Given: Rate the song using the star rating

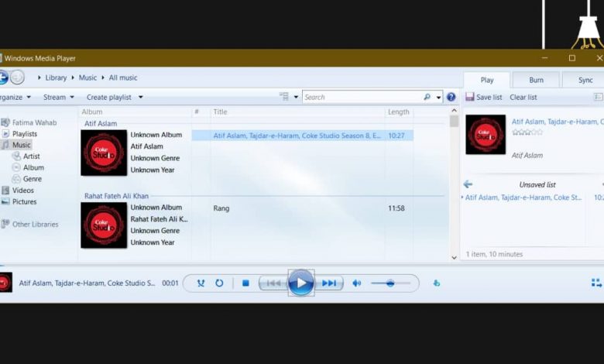Looking at the screenshot, I should pos(527,132).
